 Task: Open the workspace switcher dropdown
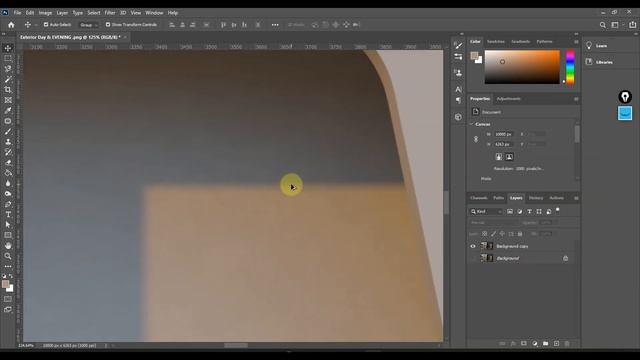click(x=616, y=25)
